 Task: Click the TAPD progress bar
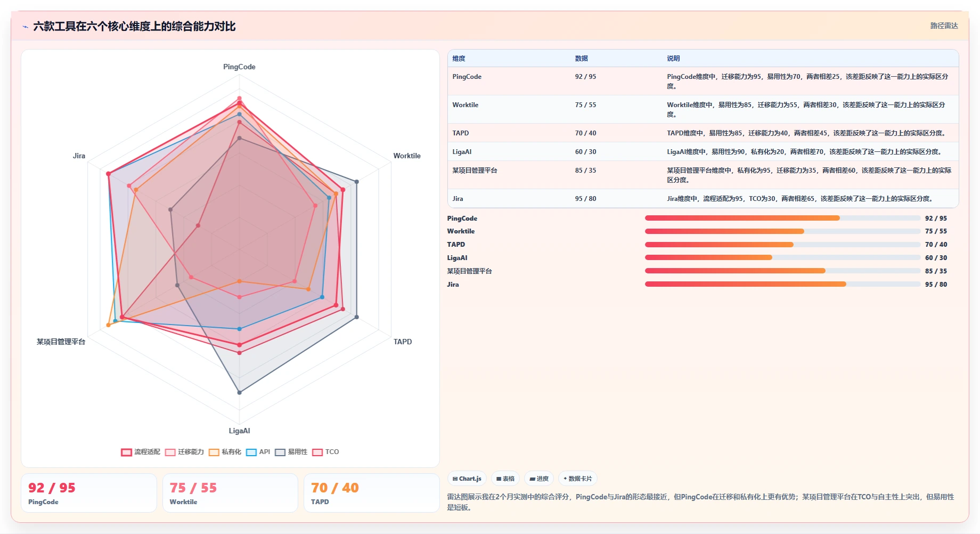pyautogui.click(x=782, y=245)
